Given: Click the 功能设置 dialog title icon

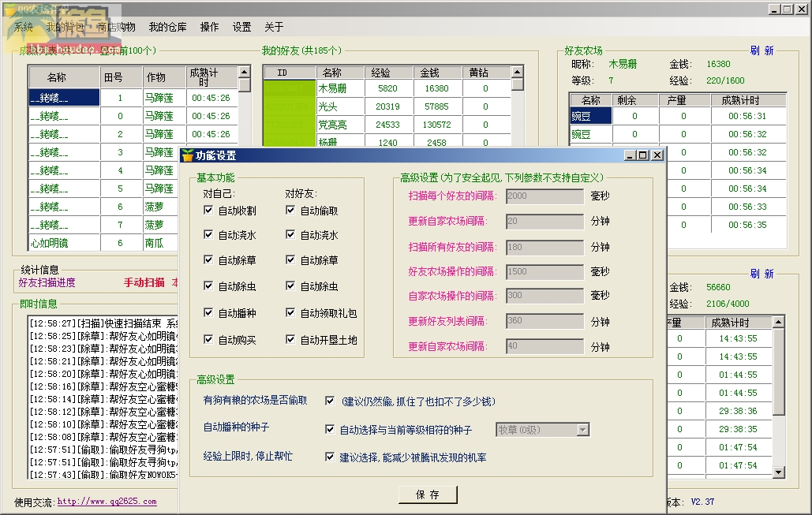Looking at the screenshot, I should click(x=188, y=155).
